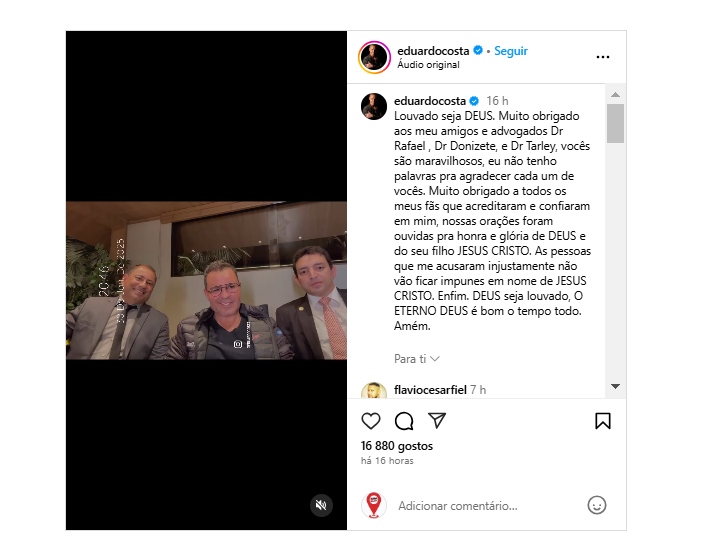Save the post with the bookmark icon
The image size is (702, 559).
coord(603,421)
